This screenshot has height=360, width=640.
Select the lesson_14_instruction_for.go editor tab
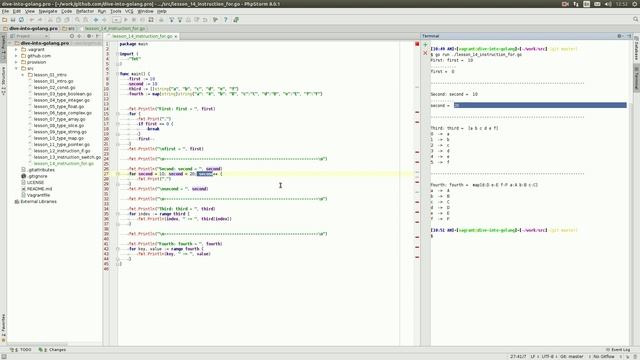142,36
